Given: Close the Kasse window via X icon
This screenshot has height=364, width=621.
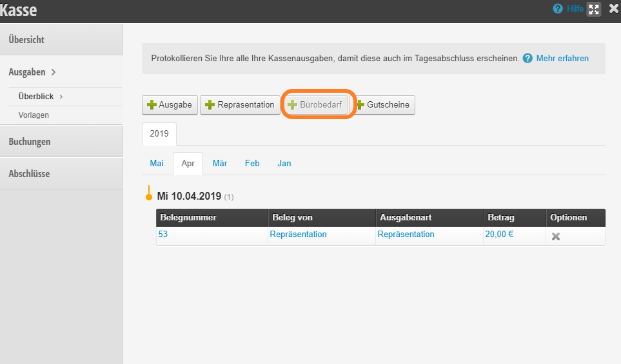Looking at the screenshot, I should click(x=613, y=8).
